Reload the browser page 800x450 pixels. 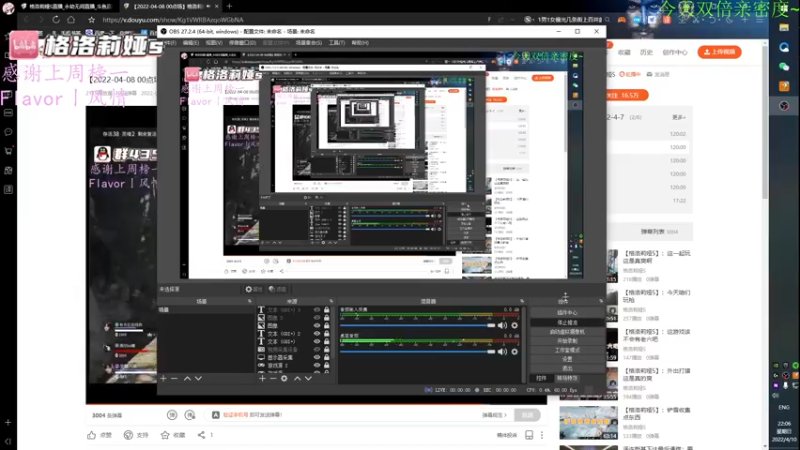coord(56,19)
